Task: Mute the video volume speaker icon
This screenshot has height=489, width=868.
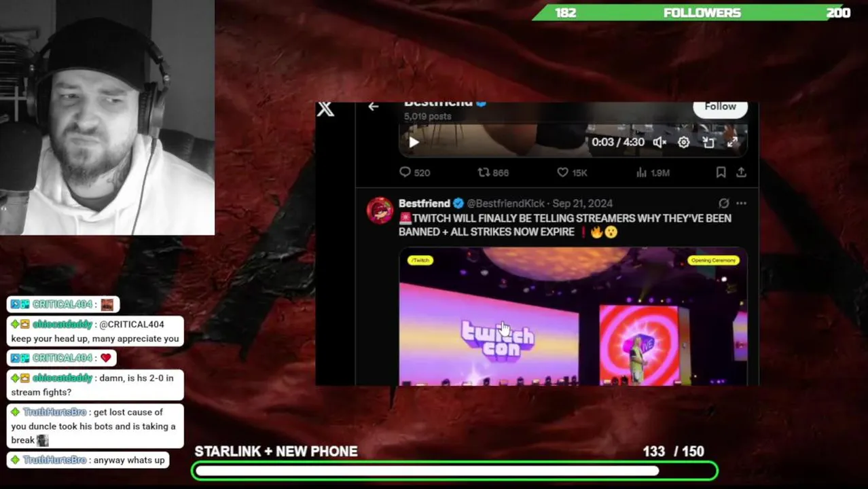Action: 659,142
